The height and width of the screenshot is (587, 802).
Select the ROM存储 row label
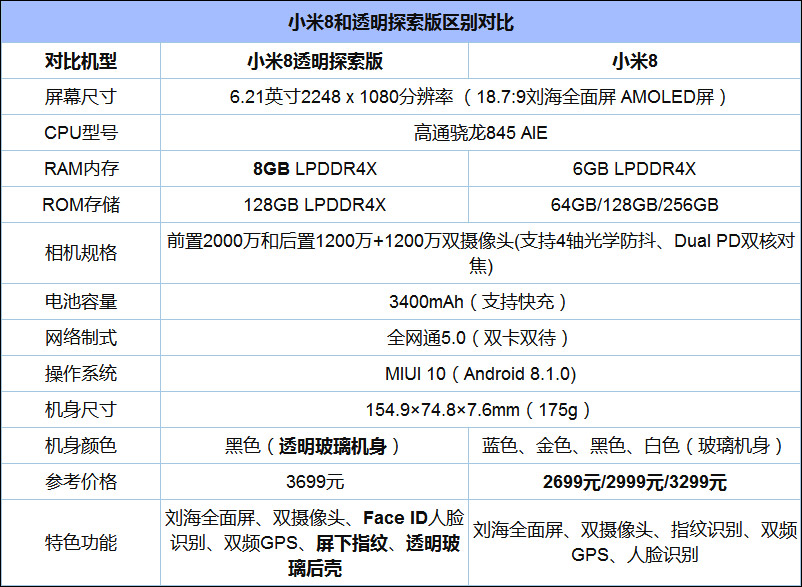(81, 205)
